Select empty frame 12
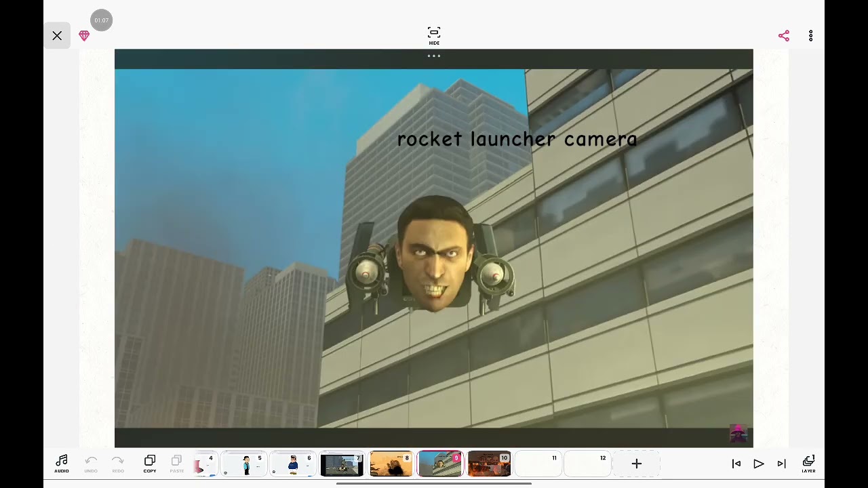 [588, 464]
